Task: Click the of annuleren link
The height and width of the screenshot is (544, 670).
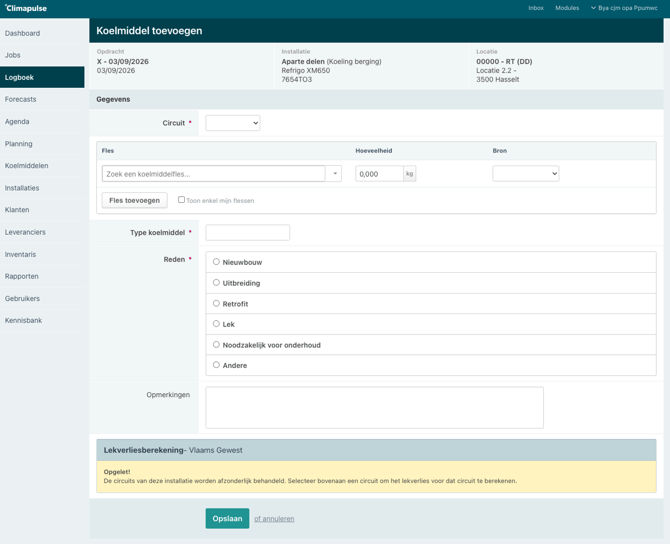Action: [x=274, y=519]
